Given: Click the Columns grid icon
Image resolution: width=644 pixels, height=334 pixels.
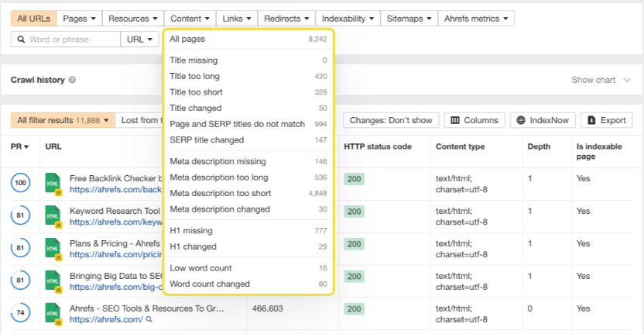Looking at the screenshot, I should tap(455, 120).
